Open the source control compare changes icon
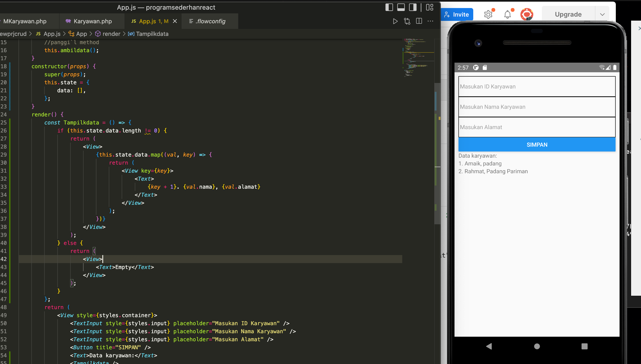 [x=407, y=21]
